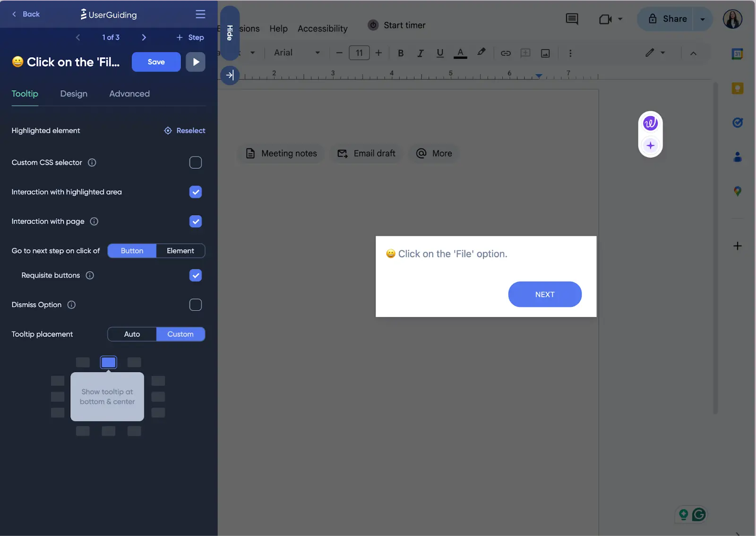Image resolution: width=756 pixels, height=536 pixels.
Task: Click the video call camera icon
Action: coord(605,19)
